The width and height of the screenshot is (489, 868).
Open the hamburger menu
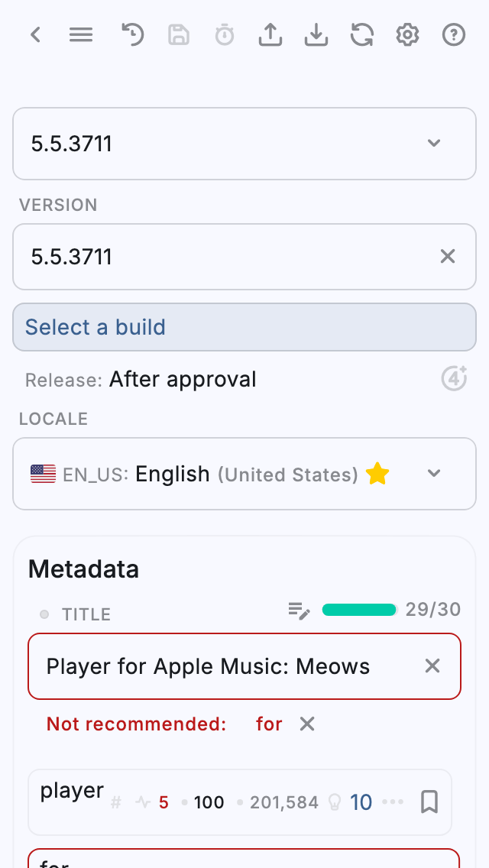pos(81,34)
